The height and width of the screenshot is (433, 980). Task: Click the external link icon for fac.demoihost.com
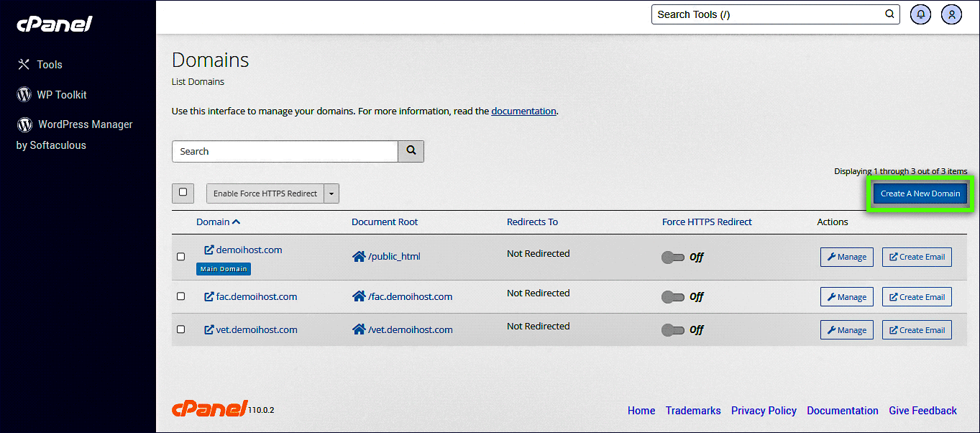pyautogui.click(x=209, y=296)
